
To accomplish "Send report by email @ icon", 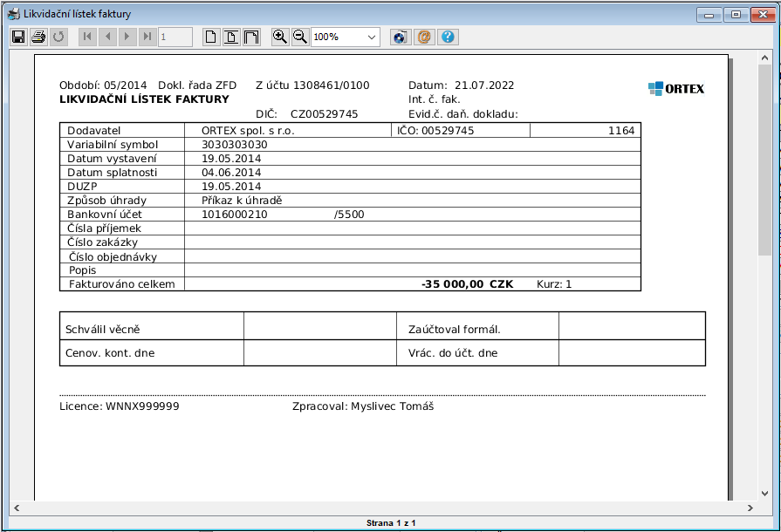I will click(x=424, y=37).
